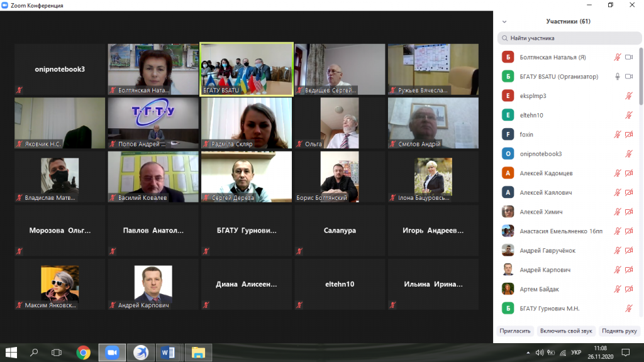Click in the Найти участника search field
The width and height of the screenshot is (644, 362).
(x=569, y=38)
